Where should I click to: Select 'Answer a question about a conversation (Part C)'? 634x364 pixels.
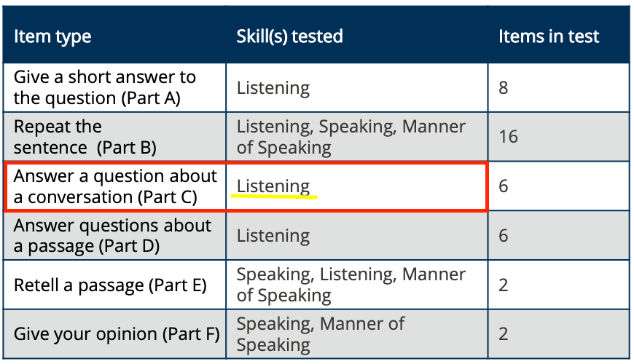tap(115, 186)
